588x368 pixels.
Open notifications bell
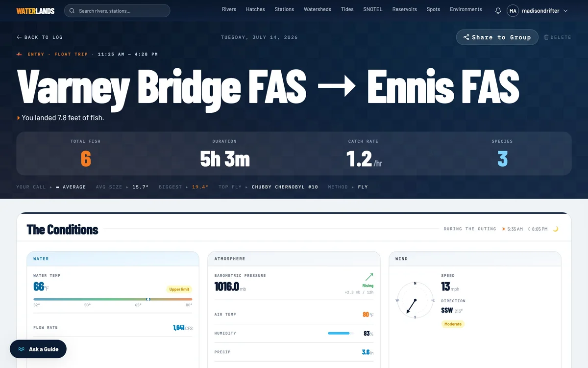click(x=498, y=11)
